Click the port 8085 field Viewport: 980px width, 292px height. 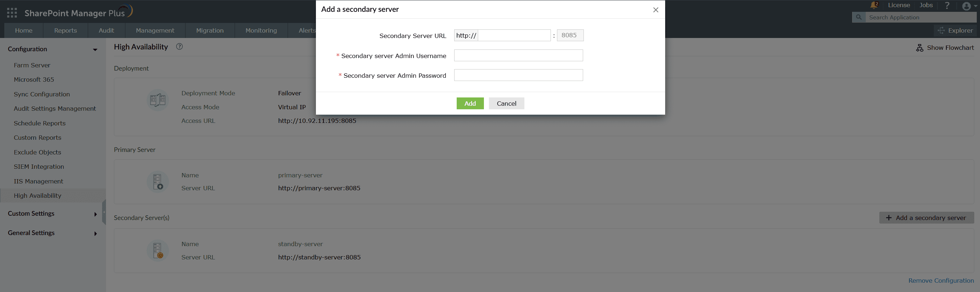[570, 35]
